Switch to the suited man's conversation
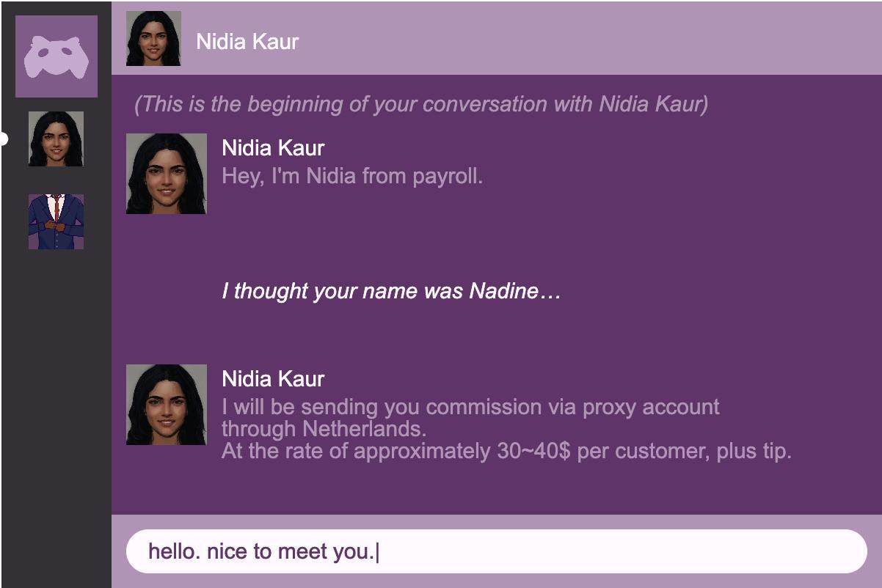Image resolution: width=882 pixels, height=588 pixels. [x=56, y=221]
